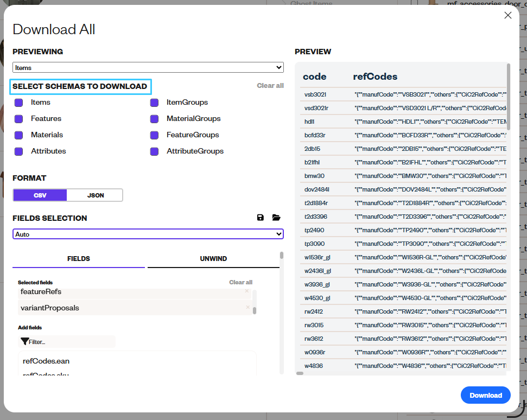Select the rw3015 code cell

[314, 325]
